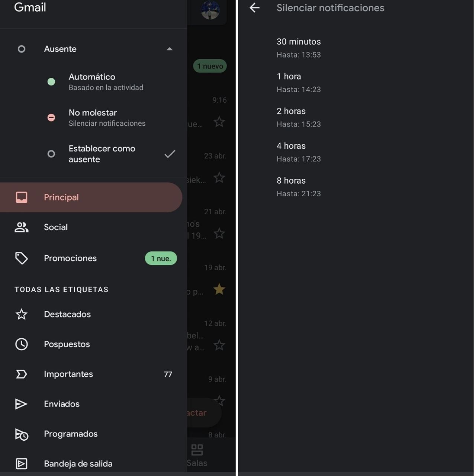Open Pospuestos clock label
Image resolution: width=476 pixels, height=476 pixels.
[67, 344]
